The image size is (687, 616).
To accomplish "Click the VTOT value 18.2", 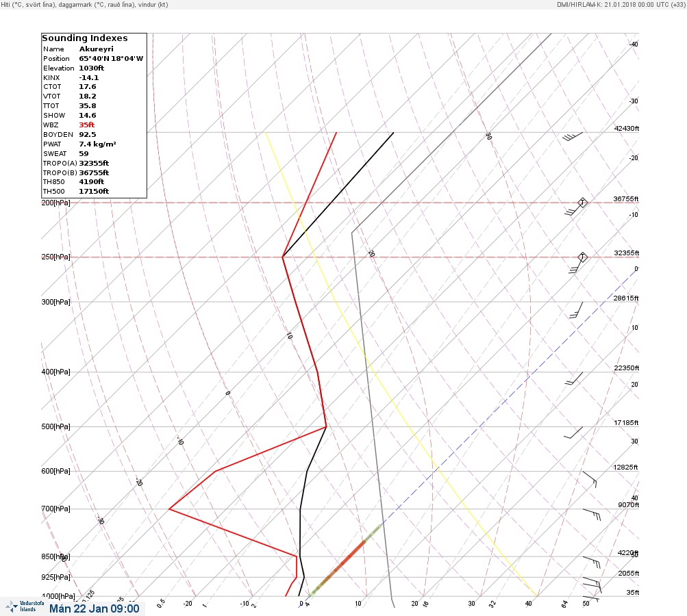I will click(x=88, y=97).
